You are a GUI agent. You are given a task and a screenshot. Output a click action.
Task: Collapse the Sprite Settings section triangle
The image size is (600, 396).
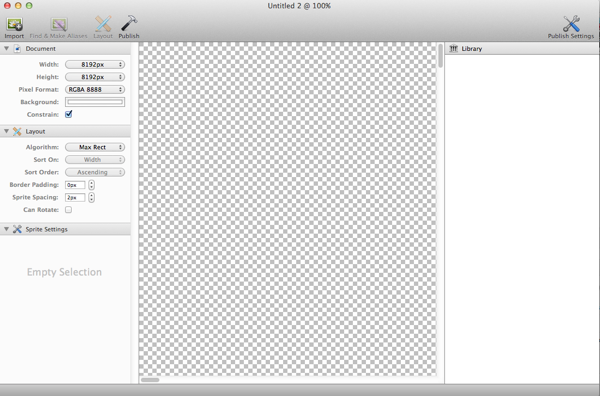point(6,229)
